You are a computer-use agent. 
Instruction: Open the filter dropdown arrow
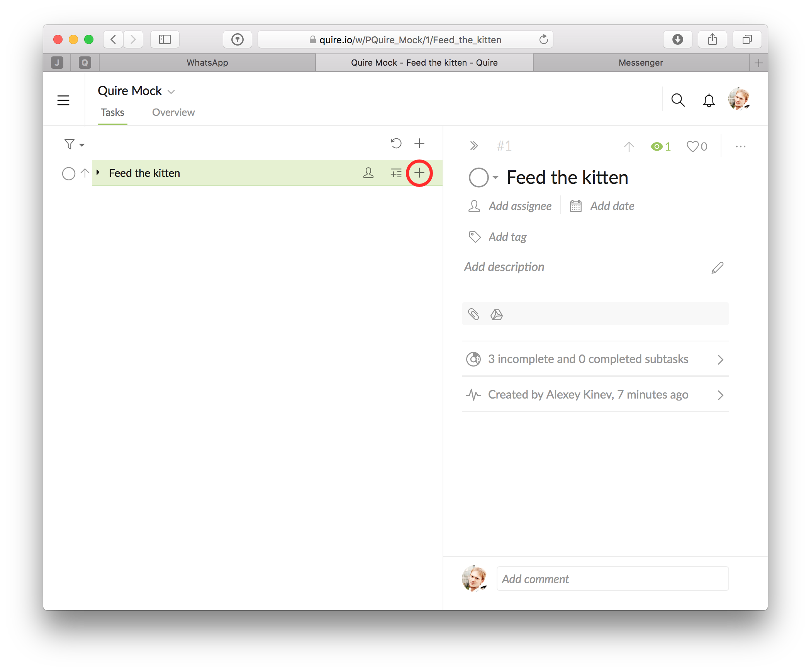point(82,145)
